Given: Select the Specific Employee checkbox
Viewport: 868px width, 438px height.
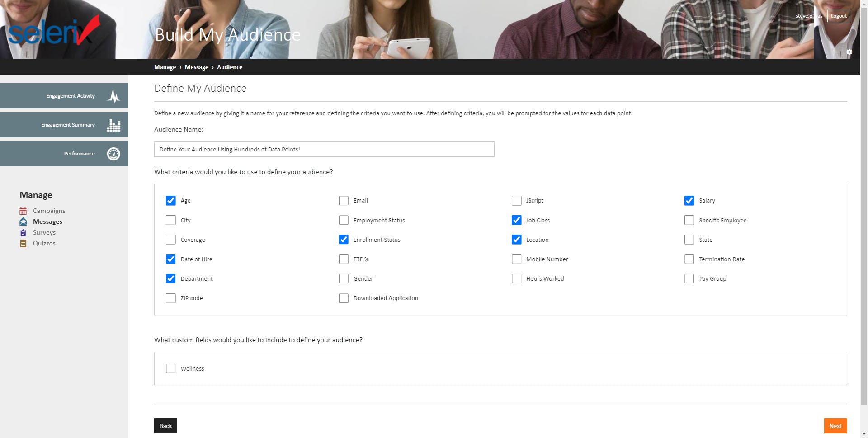Looking at the screenshot, I should [689, 220].
